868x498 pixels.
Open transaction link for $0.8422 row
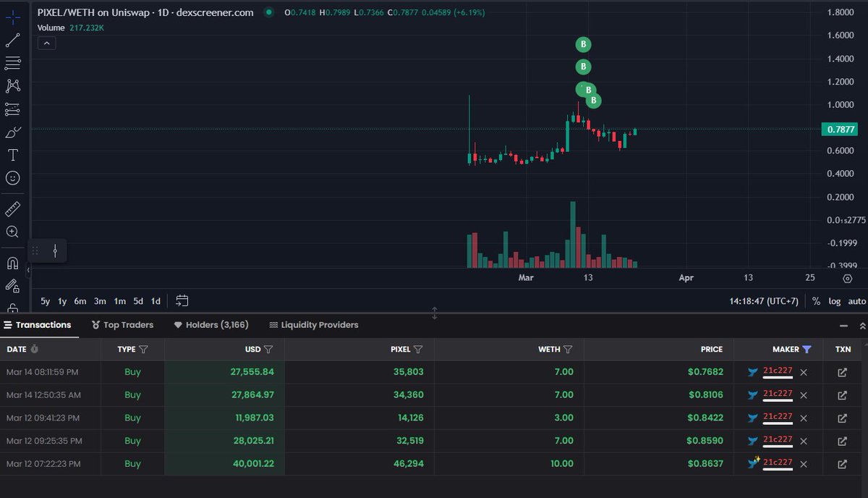click(842, 418)
